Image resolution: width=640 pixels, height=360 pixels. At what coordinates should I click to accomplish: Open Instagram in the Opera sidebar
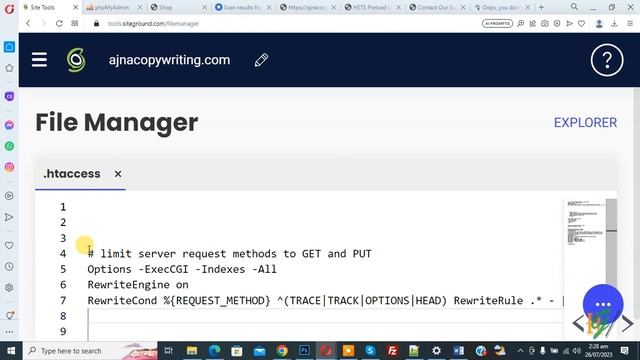coord(9,167)
